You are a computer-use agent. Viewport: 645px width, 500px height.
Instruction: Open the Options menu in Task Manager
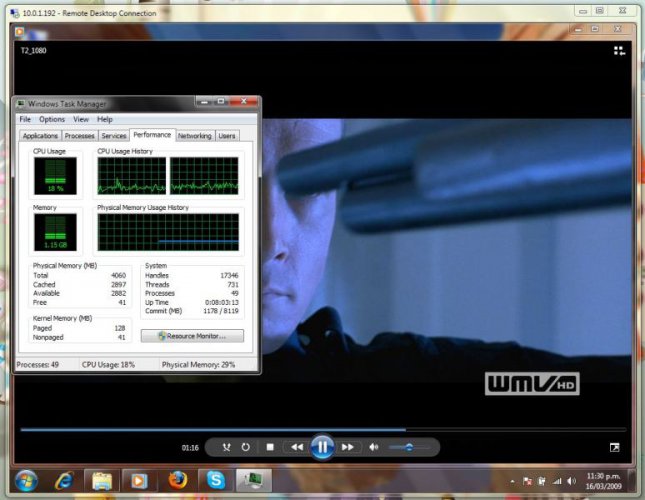pos(52,119)
